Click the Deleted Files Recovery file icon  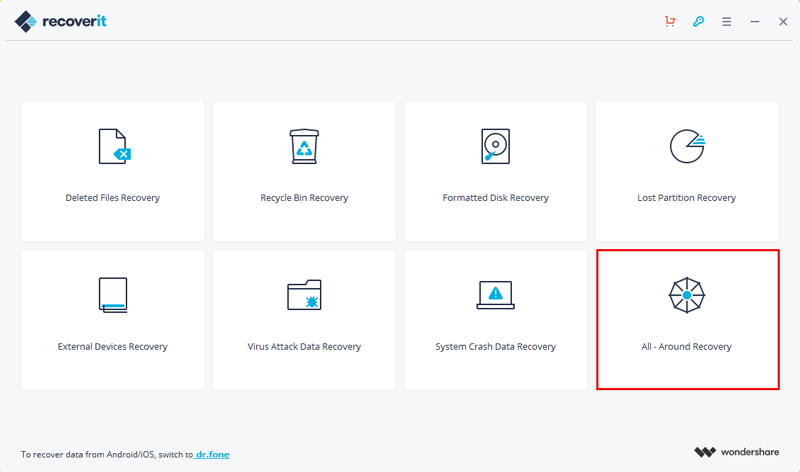click(x=115, y=146)
